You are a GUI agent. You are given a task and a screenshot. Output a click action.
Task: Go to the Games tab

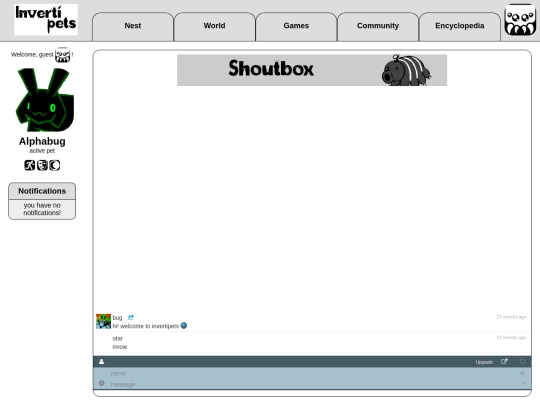(x=296, y=27)
